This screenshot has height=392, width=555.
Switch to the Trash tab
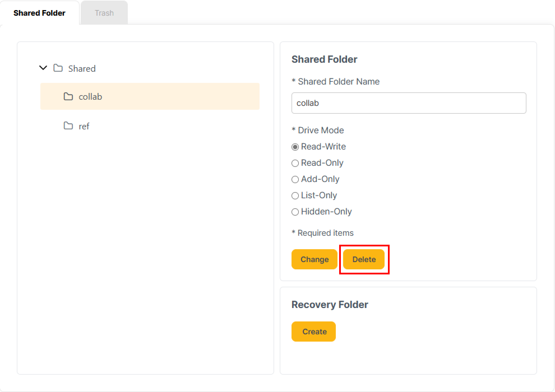(x=104, y=13)
